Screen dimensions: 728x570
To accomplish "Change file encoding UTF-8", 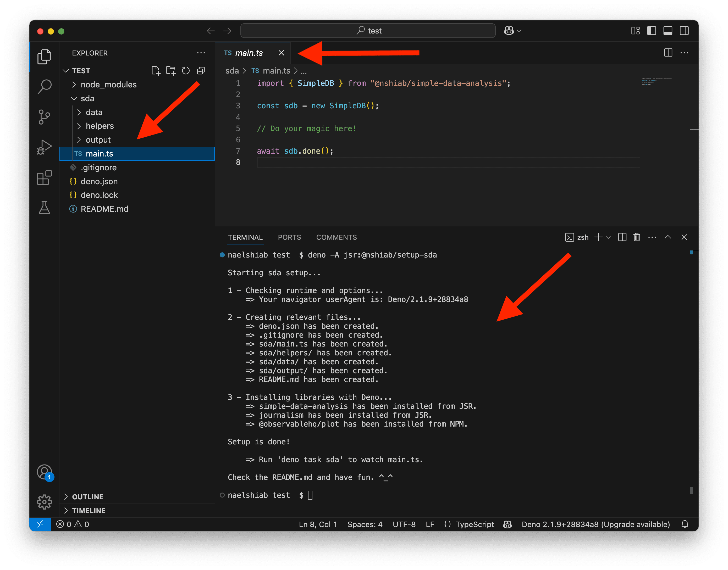I will pyautogui.click(x=404, y=524).
